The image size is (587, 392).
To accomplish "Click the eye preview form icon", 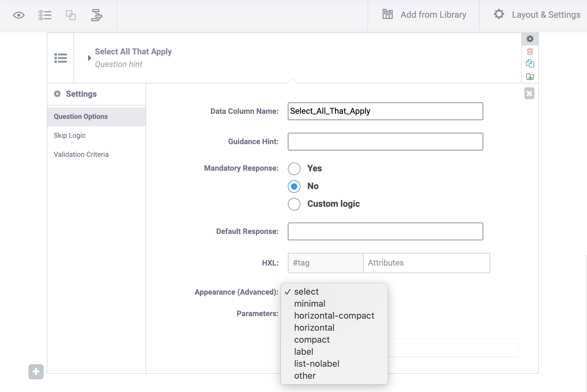I will point(19,15).
